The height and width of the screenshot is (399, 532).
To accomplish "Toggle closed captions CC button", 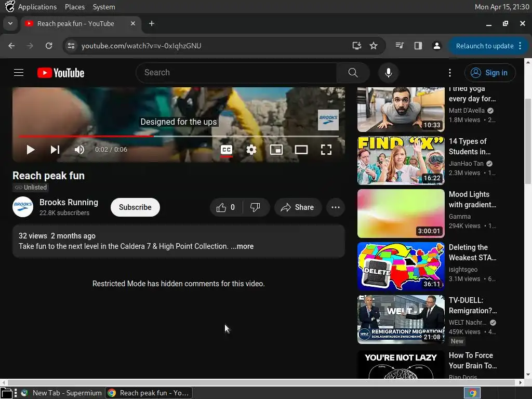I will tap(227, 150).
